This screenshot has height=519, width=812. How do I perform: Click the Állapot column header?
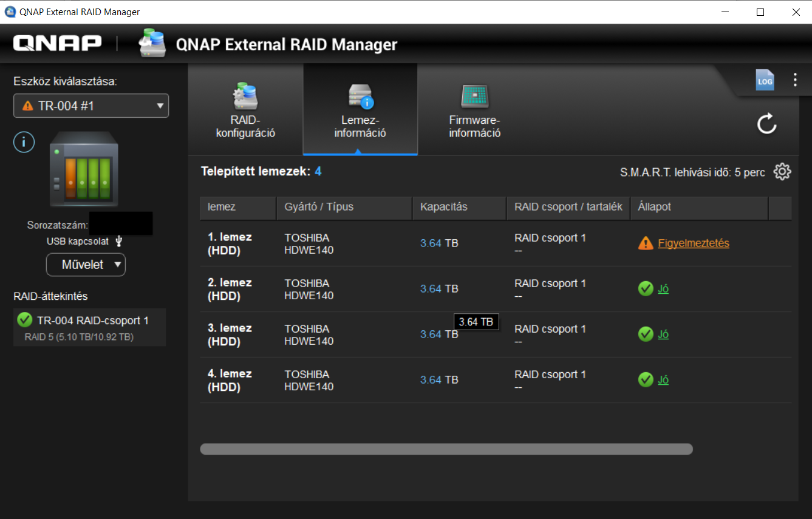click(x=655, y=207)
